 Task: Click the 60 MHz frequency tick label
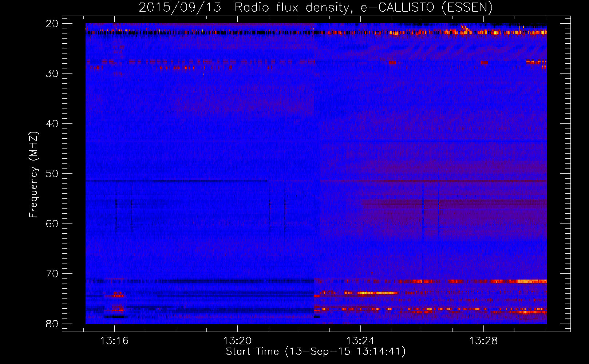coord(52,224)
